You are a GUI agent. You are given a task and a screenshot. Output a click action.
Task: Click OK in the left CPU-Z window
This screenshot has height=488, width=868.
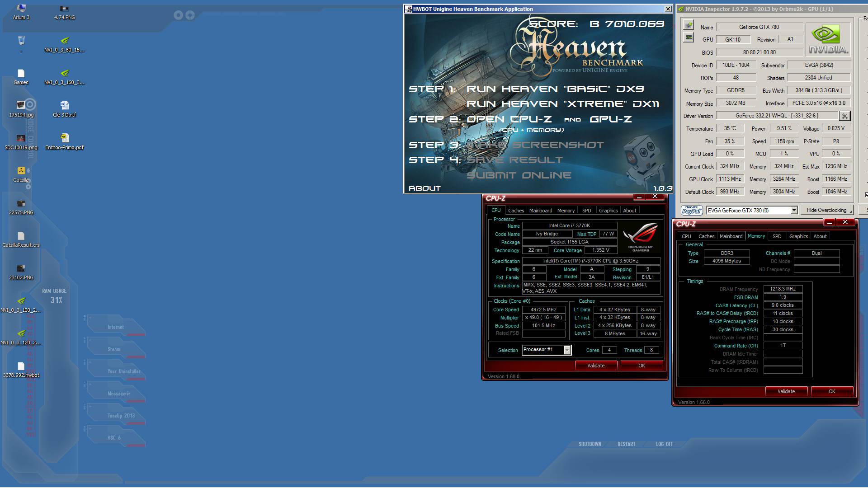pyautogui.click(x=642, y=366)
